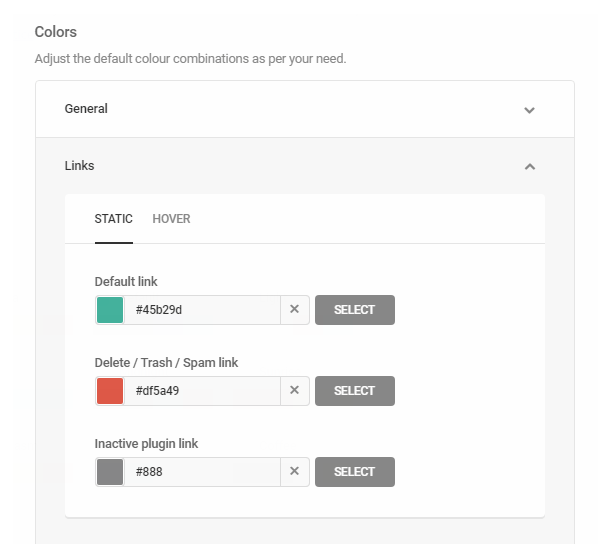
Task: Open the Inactive plugin link gray swatch
Action: (x=110, y=472)
